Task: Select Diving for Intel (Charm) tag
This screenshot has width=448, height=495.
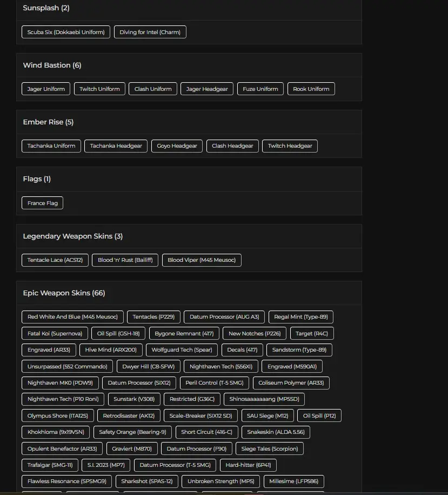Action: [x=150, y=32]
